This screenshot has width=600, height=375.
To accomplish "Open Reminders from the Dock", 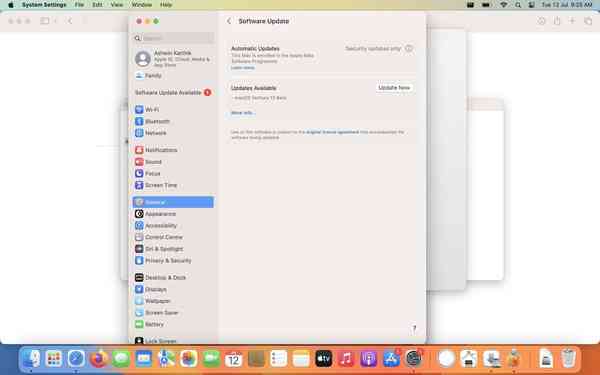I will [279, 359].
